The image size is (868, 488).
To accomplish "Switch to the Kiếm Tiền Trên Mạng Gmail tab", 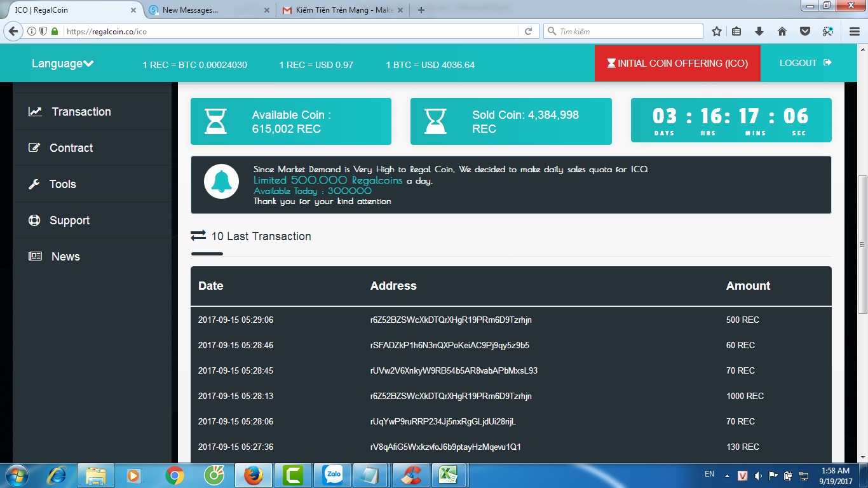I will [x=342, y=10].
